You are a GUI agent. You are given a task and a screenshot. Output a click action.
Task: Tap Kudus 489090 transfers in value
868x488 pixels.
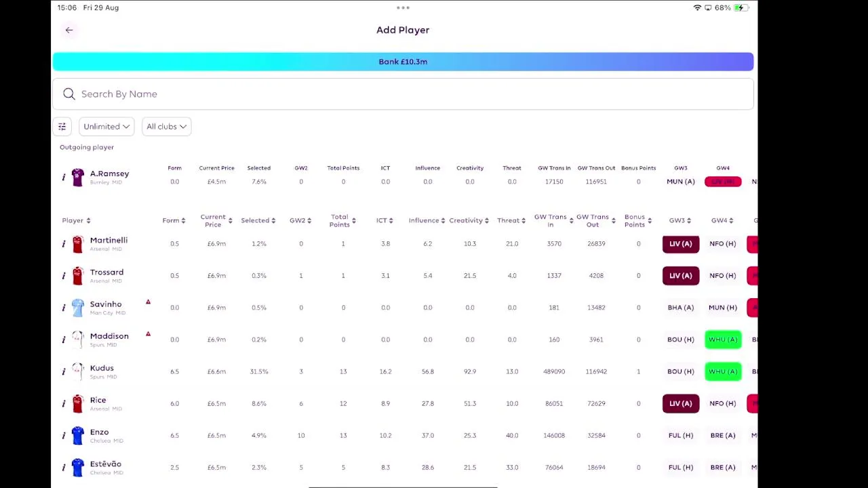pyautogui.click(x=554, y=371)
